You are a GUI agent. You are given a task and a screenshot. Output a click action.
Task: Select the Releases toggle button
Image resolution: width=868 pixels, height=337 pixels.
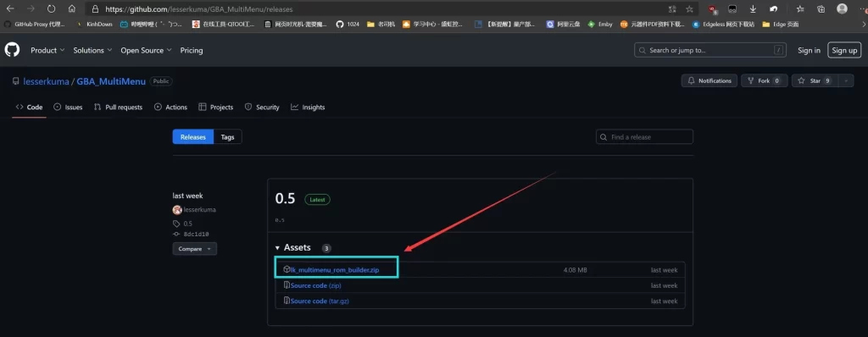[x=193, y=137]
